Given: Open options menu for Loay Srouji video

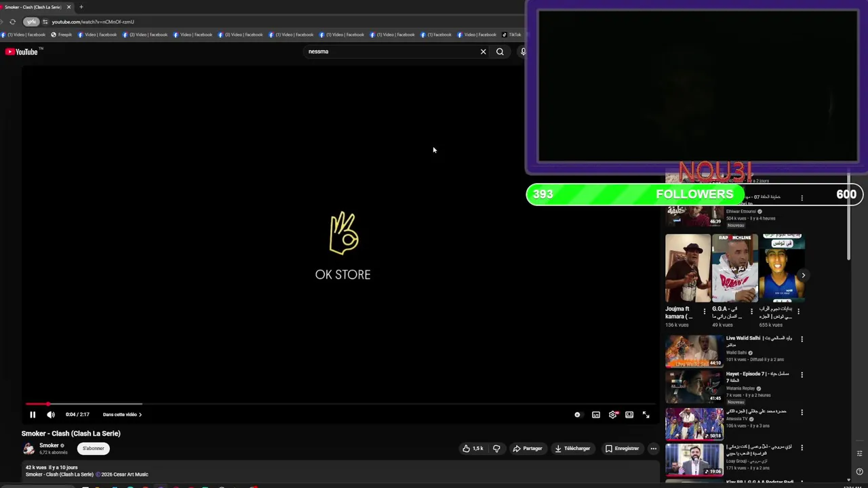Looking at the screenshot, I should coord(802,448).
